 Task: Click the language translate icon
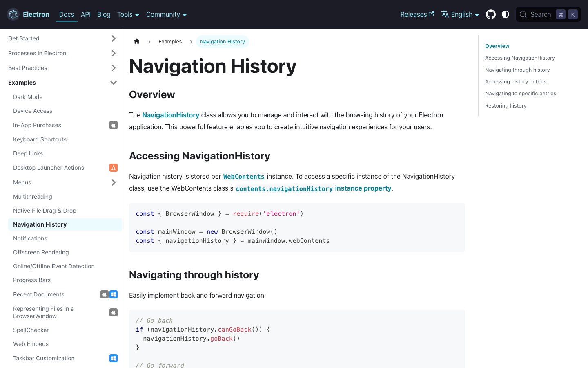pyautogui.click(x=445, y=14)
